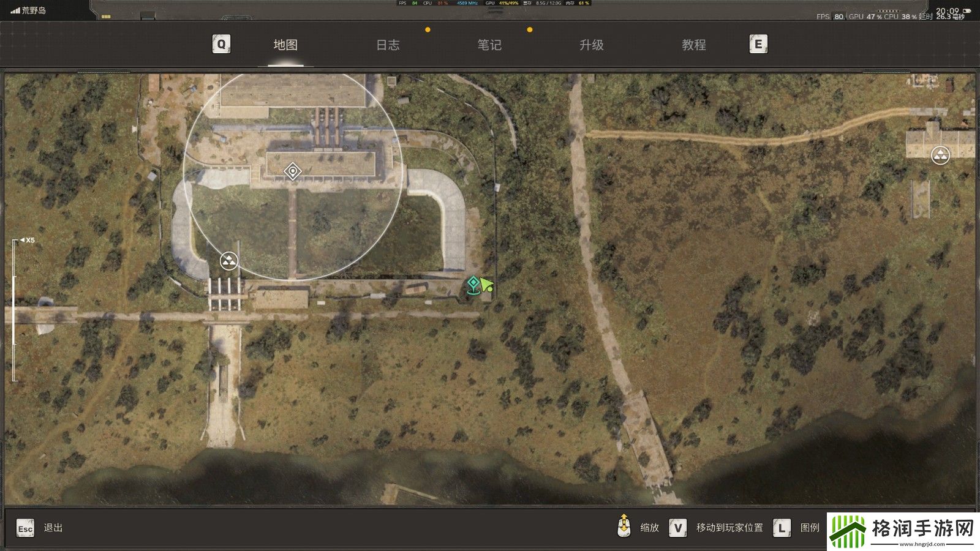Click the 退出 exit label
The height and width of the screenshot is (551, 980).
(x=53, y=528)
